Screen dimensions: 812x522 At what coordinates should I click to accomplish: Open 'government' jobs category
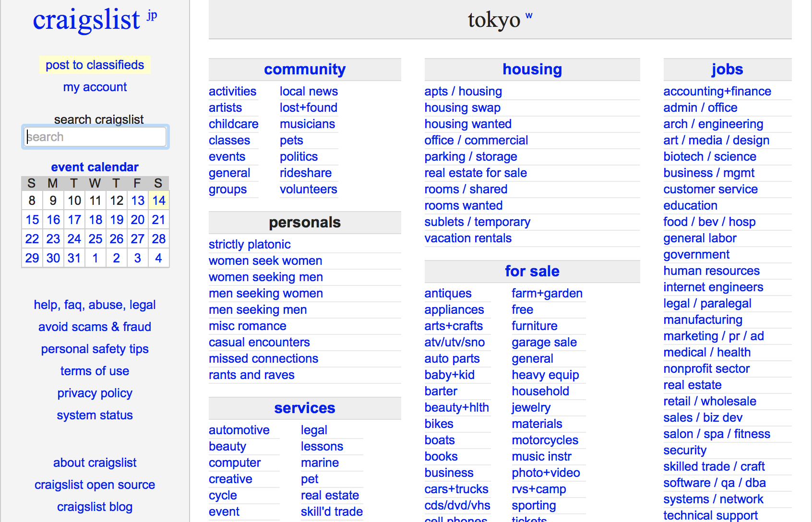[x=696, y=254]
